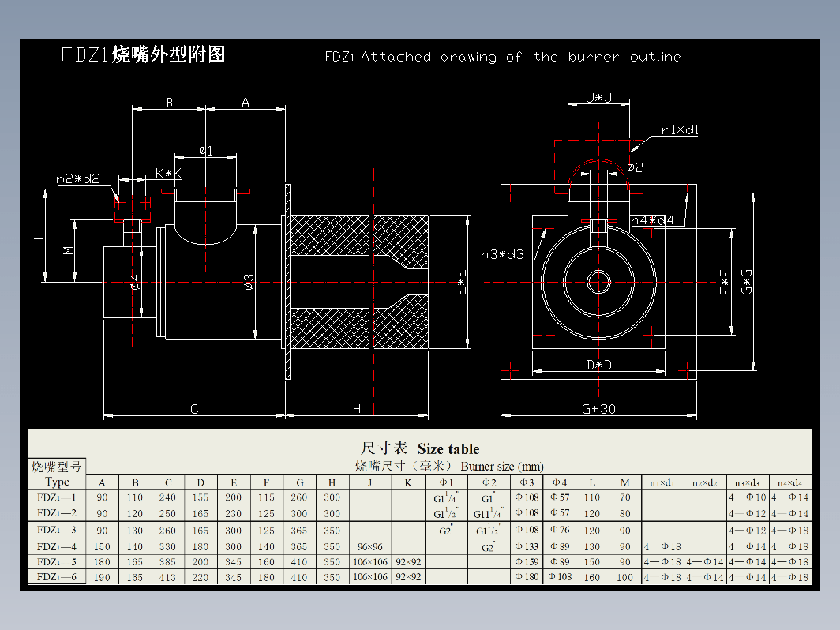Image resolution: width=840 pixels, height=630 pixels.
Task: Click the table cell with value '240'
Action: pos(167,497)
